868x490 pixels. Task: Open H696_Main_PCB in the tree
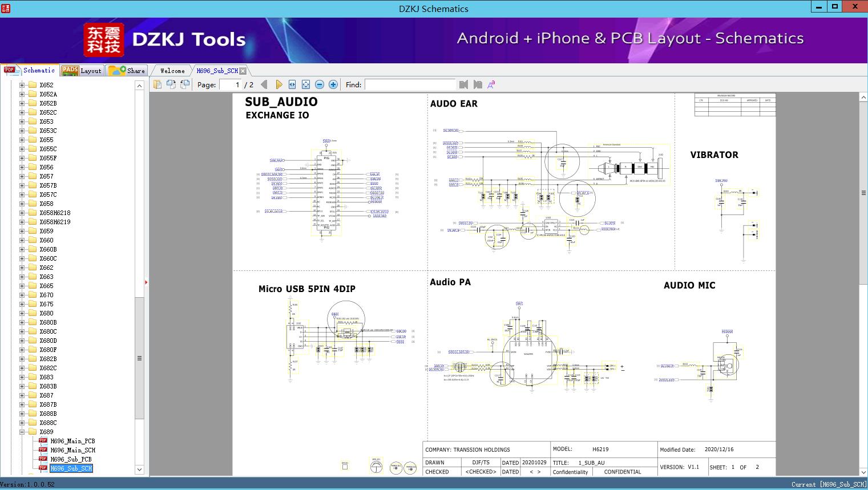72,441
